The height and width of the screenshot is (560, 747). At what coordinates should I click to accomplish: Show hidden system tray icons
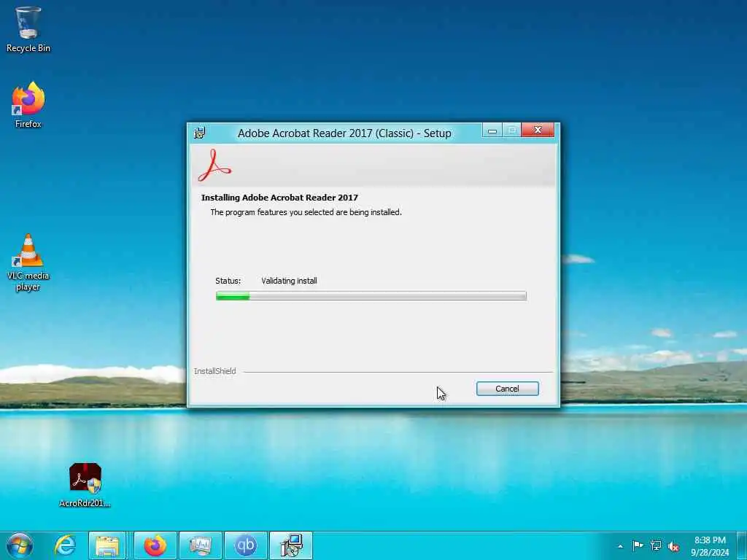[620, 546]
